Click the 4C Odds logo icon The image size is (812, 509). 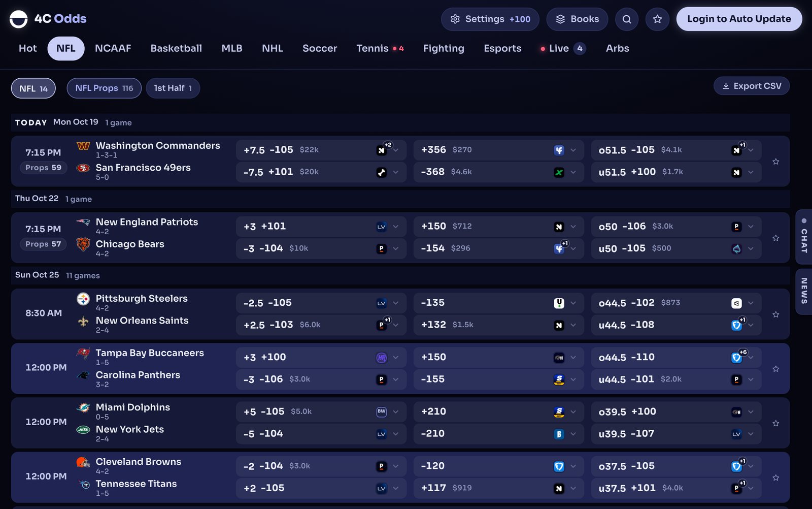point(19,19)
